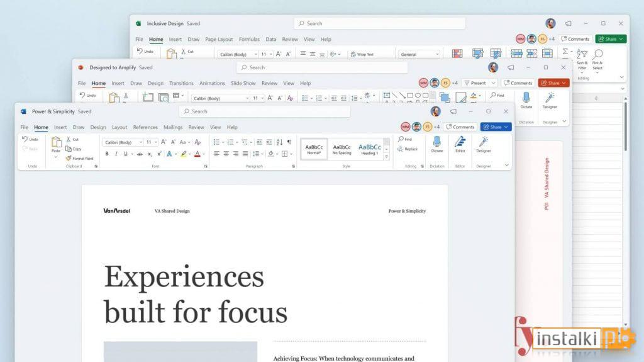Increase font size in Word ribbon
This screenshot has width=644, height=362.
pyautogui.click(x=164, y=142)
